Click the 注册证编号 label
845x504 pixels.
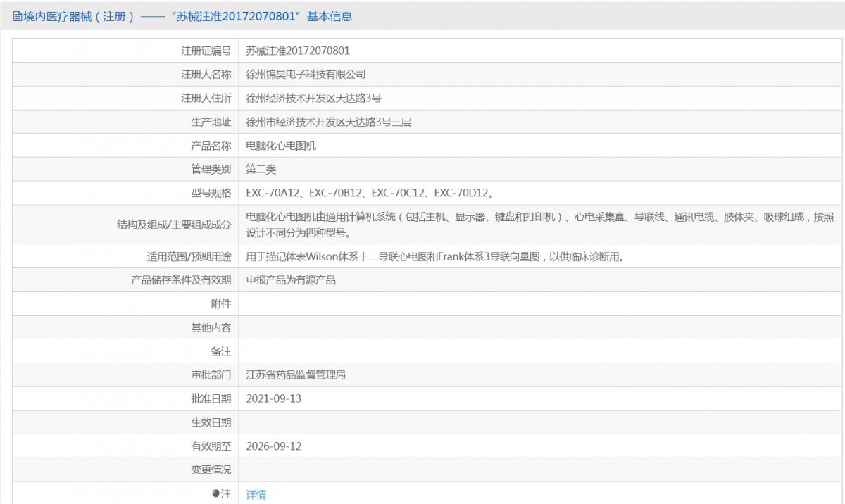pos(206,51)
